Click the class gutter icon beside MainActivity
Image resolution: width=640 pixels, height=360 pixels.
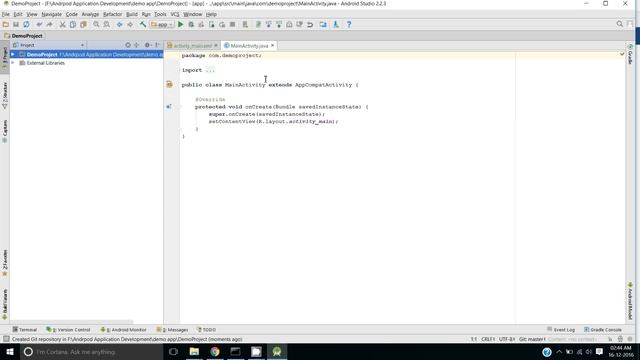point(169,84)
